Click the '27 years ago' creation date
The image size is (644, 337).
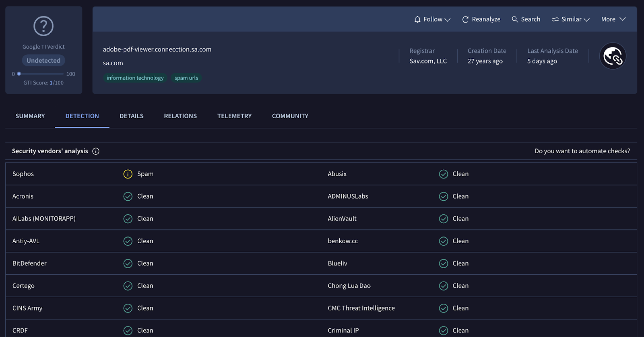(x=485, y=61)
